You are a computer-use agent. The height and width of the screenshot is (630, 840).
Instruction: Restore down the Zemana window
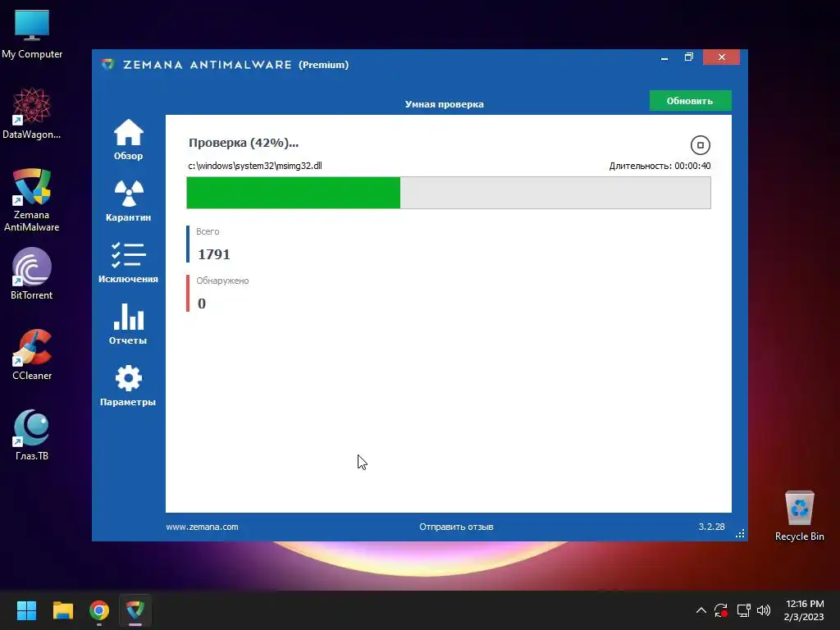click(x=689, y=57)
